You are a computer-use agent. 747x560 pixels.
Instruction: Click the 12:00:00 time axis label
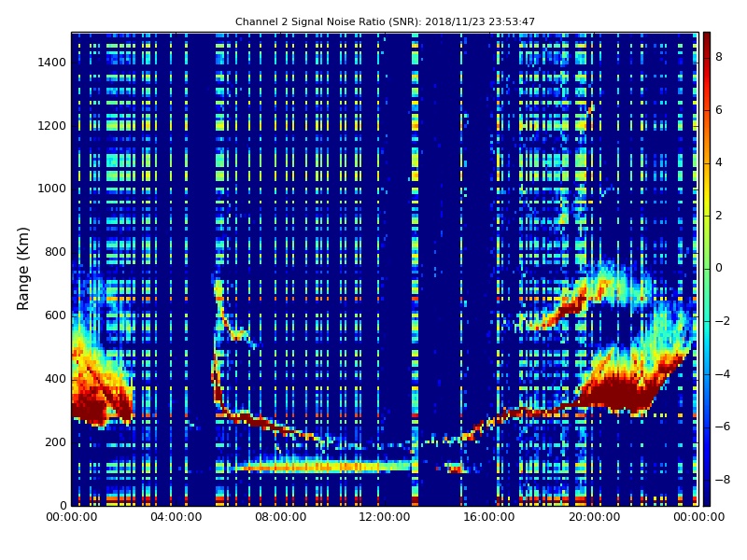click(385, 517)
